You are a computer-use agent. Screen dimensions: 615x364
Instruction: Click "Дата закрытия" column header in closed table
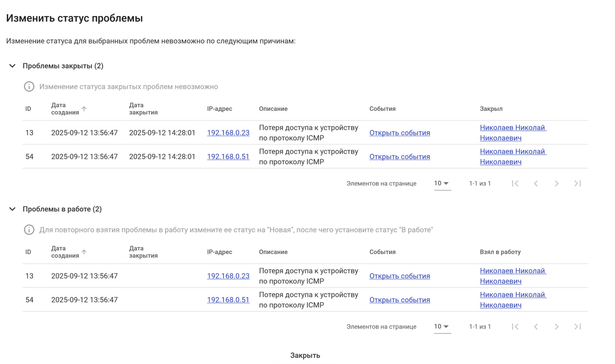143,109
